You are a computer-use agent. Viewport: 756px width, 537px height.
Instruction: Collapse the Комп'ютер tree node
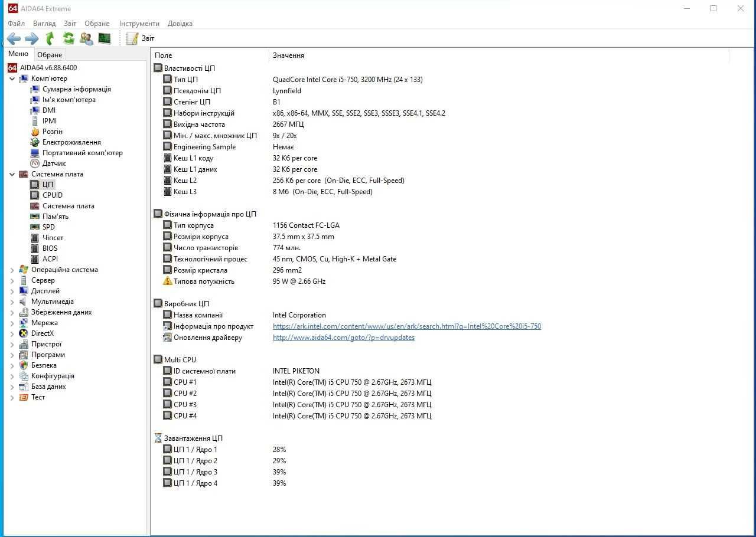coord(12,78)
